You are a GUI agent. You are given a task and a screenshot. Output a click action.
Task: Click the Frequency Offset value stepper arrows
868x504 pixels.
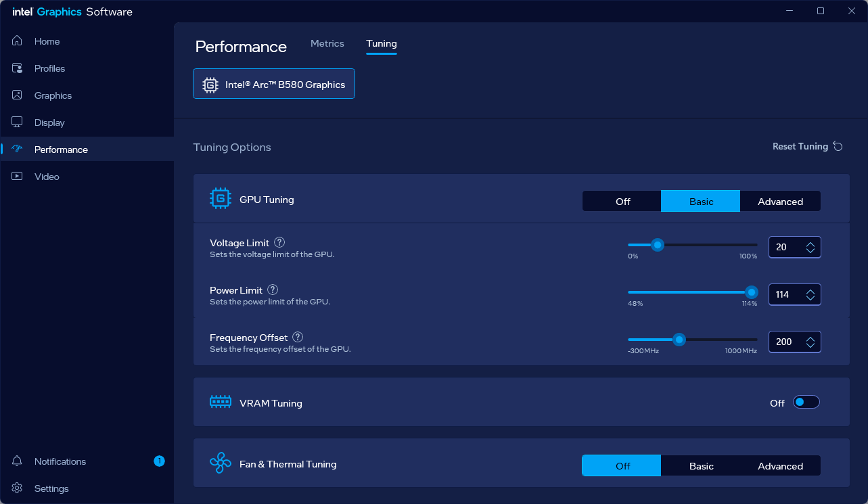tap(810, 342)
